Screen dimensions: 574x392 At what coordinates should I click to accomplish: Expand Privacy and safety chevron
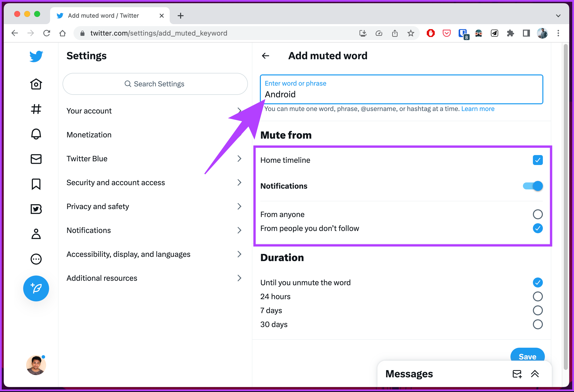(x=239, y=206)
